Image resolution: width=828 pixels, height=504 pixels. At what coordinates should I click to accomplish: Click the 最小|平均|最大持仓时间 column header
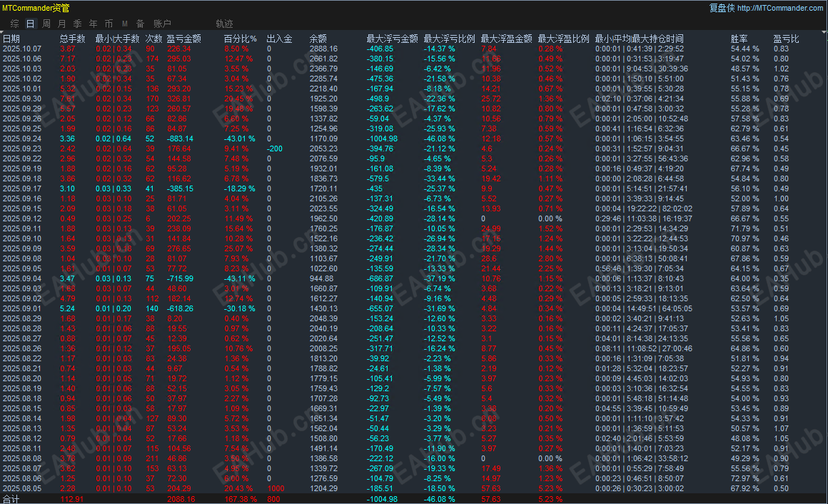tap(639, 39)
